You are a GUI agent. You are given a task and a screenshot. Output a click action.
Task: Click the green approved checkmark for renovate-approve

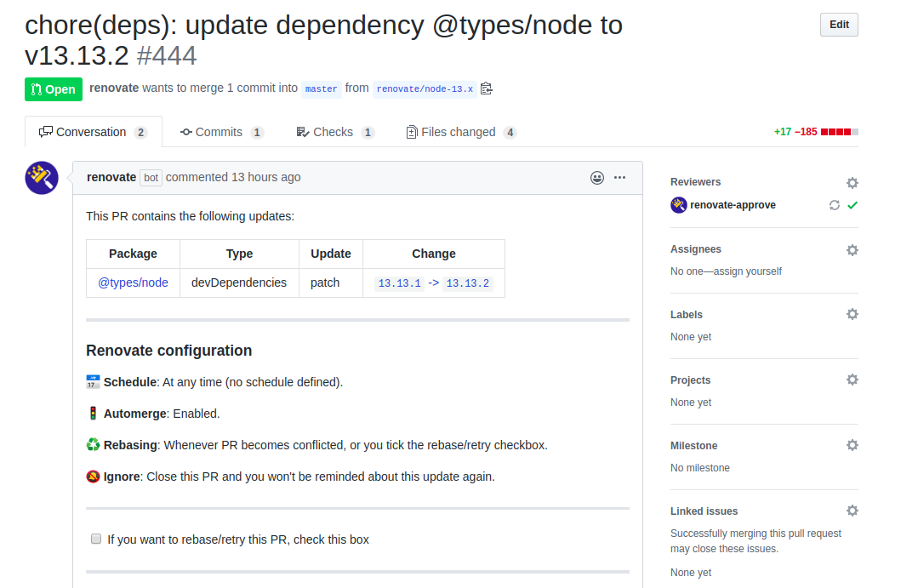click(852, 205)
